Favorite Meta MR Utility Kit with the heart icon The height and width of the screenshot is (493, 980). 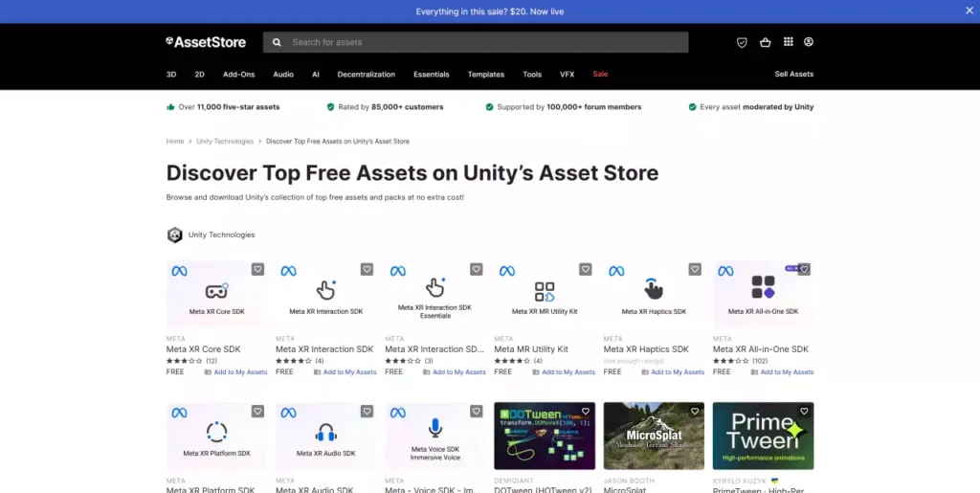point(585,269)
